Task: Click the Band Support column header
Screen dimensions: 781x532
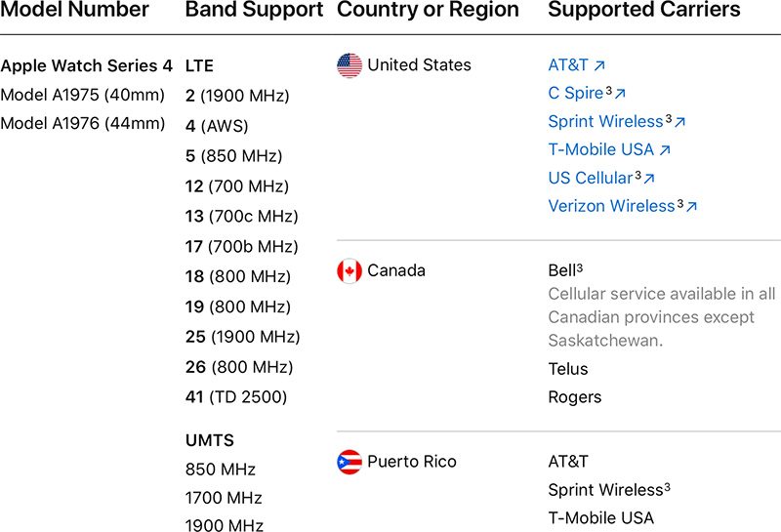Action: 254,11
